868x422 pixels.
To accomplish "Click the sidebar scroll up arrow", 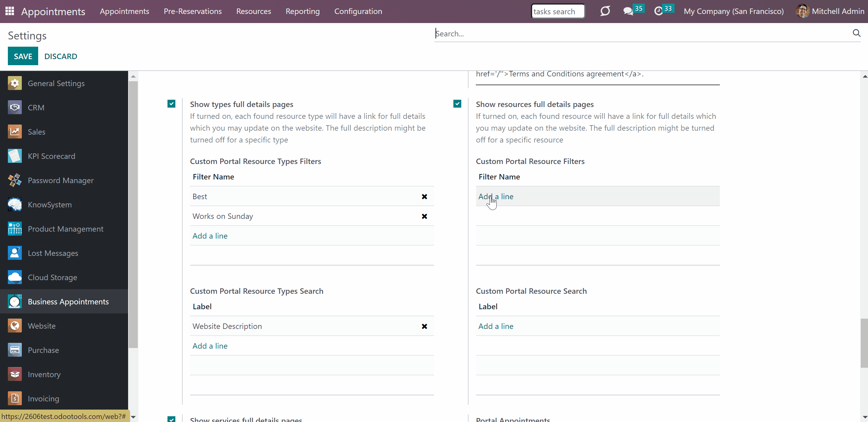I will 134,76.
